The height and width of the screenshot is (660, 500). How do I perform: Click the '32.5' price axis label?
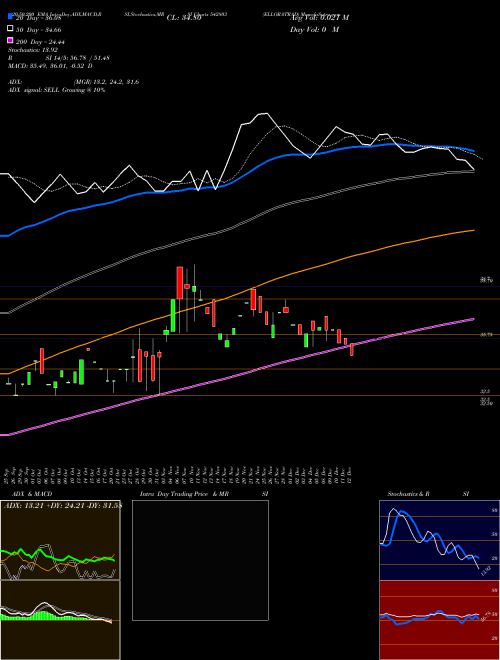click(485, 391)
